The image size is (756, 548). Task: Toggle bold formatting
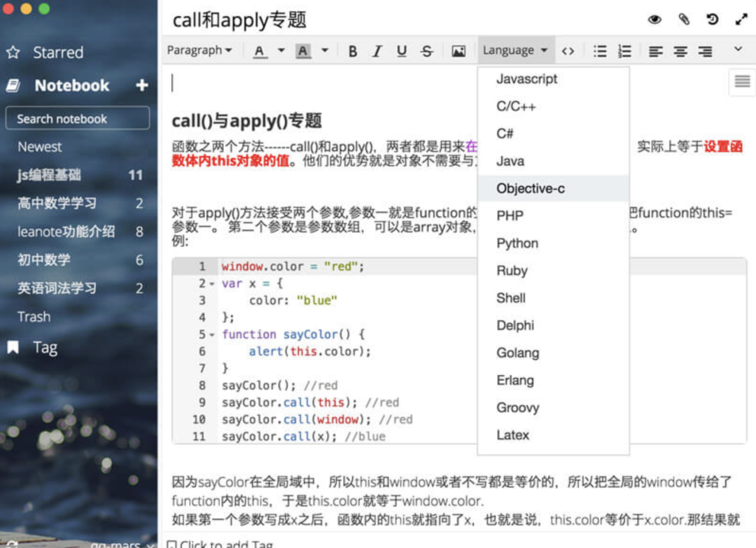tap(352, 50)
